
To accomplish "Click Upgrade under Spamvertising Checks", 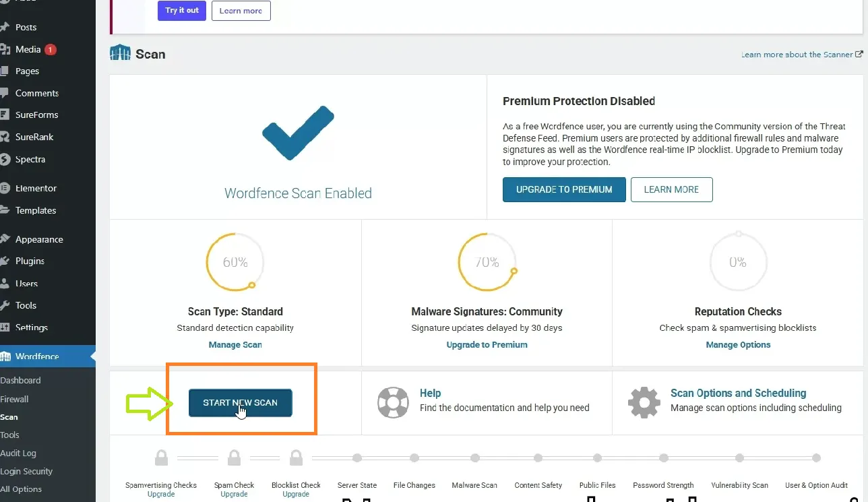I will 161,494.
